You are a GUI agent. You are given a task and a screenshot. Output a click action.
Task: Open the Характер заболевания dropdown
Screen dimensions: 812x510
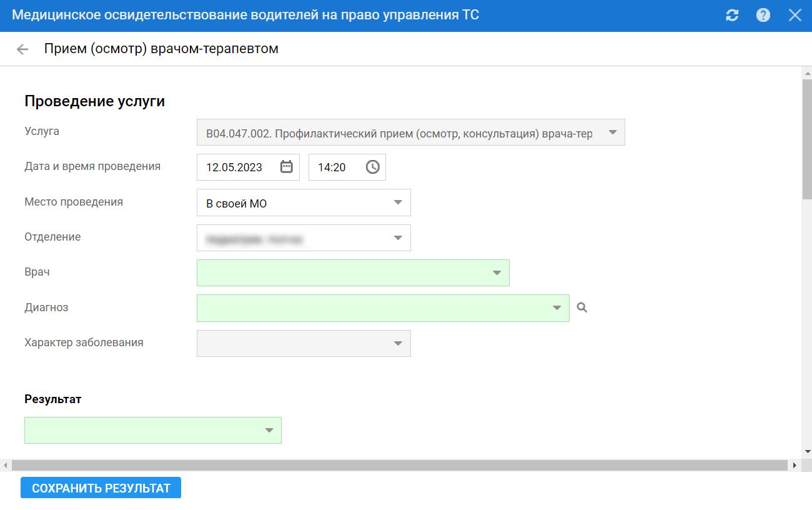(x=398, y=344)
